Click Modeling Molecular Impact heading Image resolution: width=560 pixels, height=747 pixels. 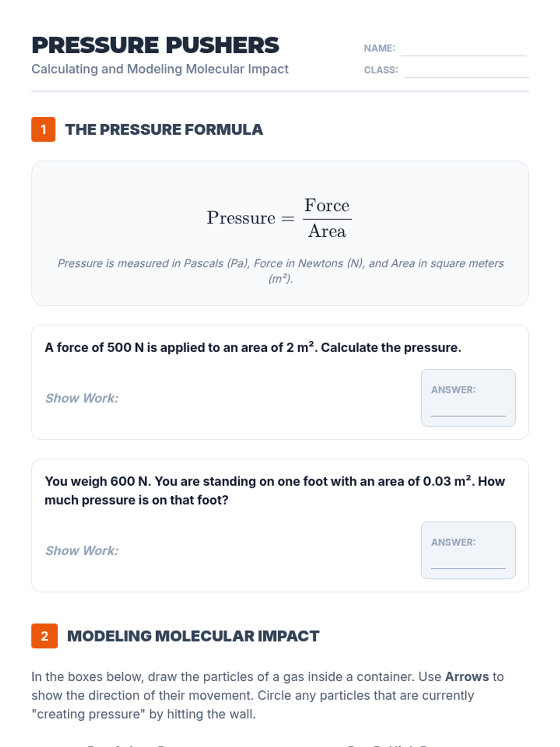click(x=193, y=636)
